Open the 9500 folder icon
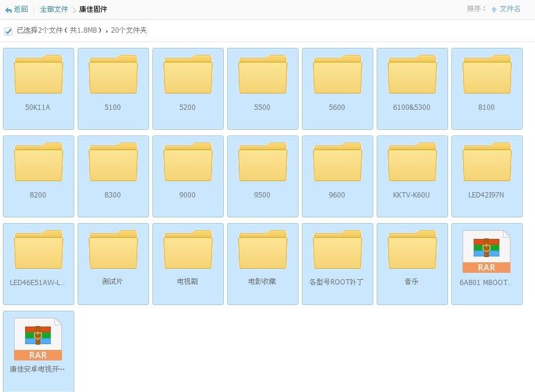This screenshot has height=392, width=535. tap(262, 162)
